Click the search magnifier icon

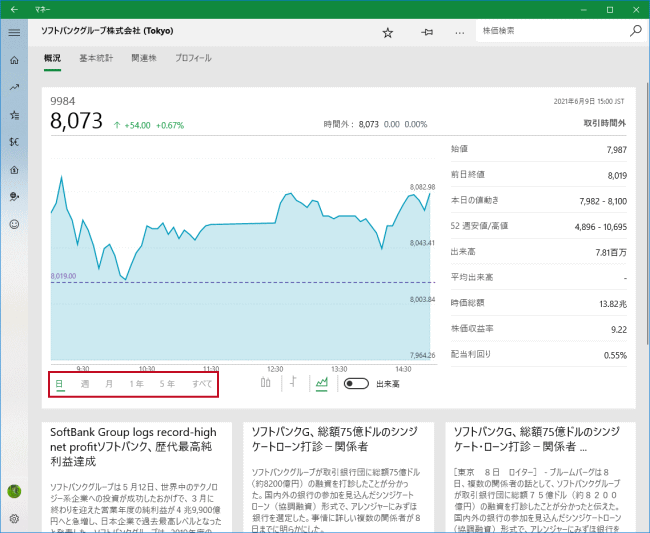[x=635, y=31]
